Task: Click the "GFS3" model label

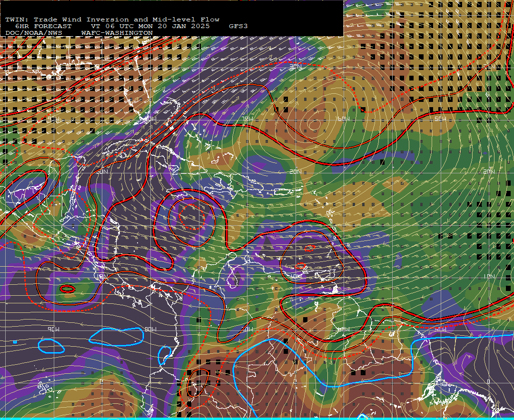Action: tap(238, 26)
